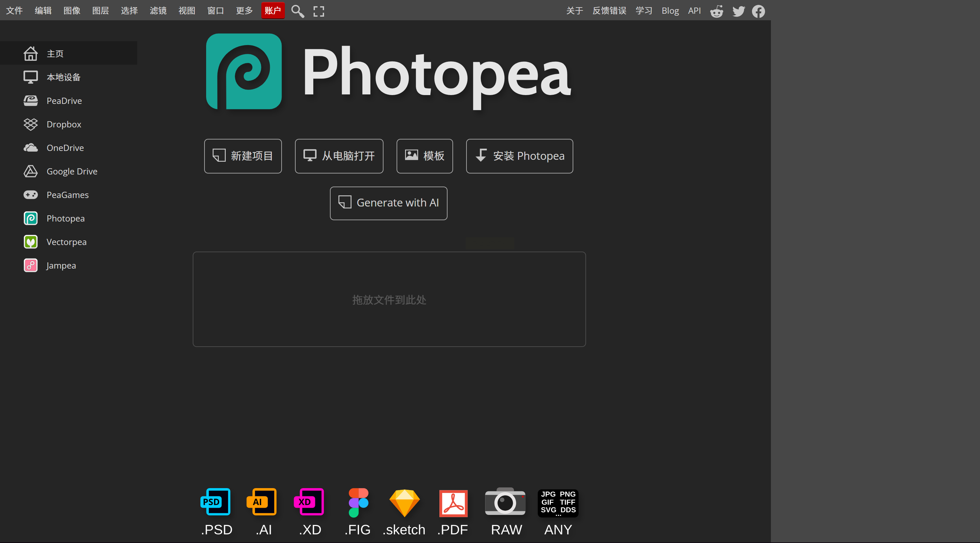Open Dropbox storage in sidebar
980x543 pixels.
click(63, 124)
